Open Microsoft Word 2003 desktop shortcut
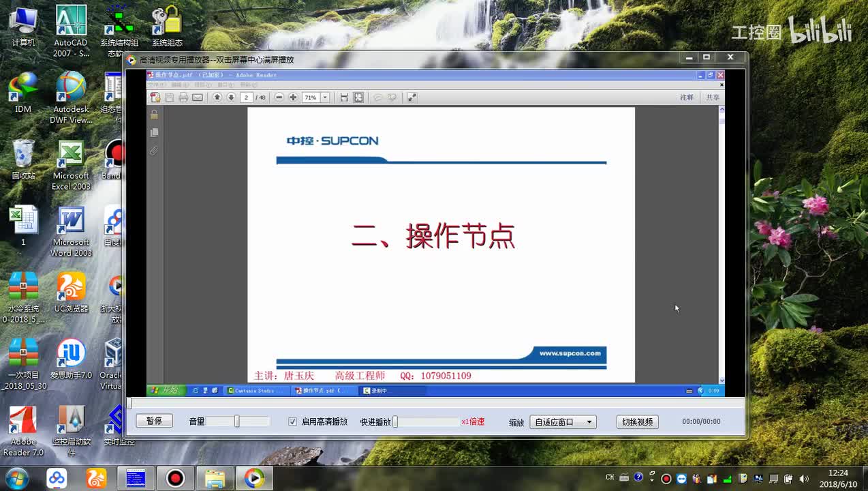 click(71, 231)
